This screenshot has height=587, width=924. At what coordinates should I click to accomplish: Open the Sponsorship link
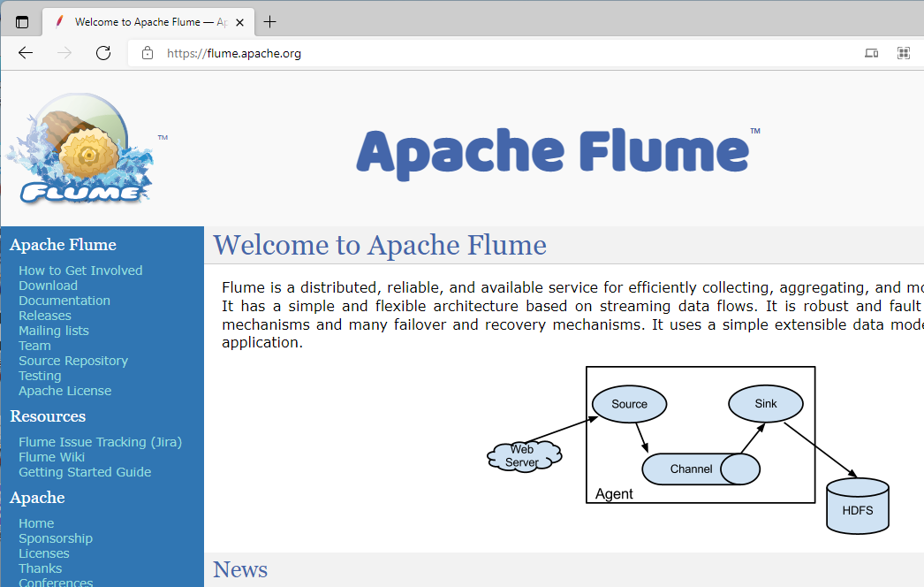click(x=56, y=538)
